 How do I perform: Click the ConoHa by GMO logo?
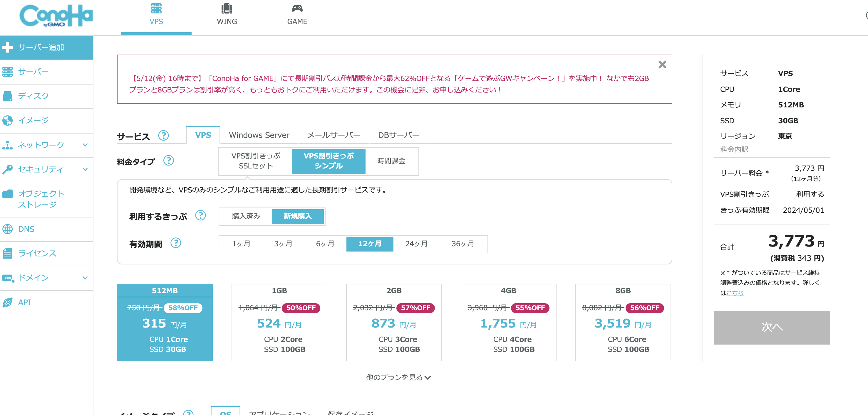pyautogui.click(x=56, y=16)
